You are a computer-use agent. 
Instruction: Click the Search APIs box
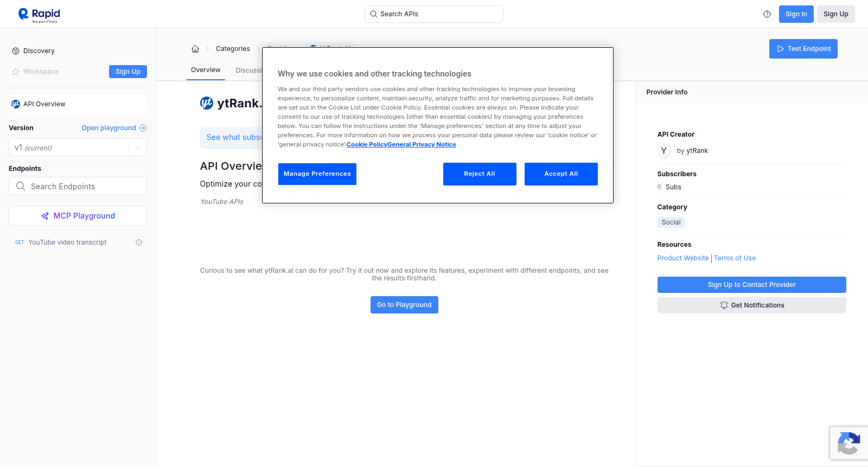tap(434, 14)
